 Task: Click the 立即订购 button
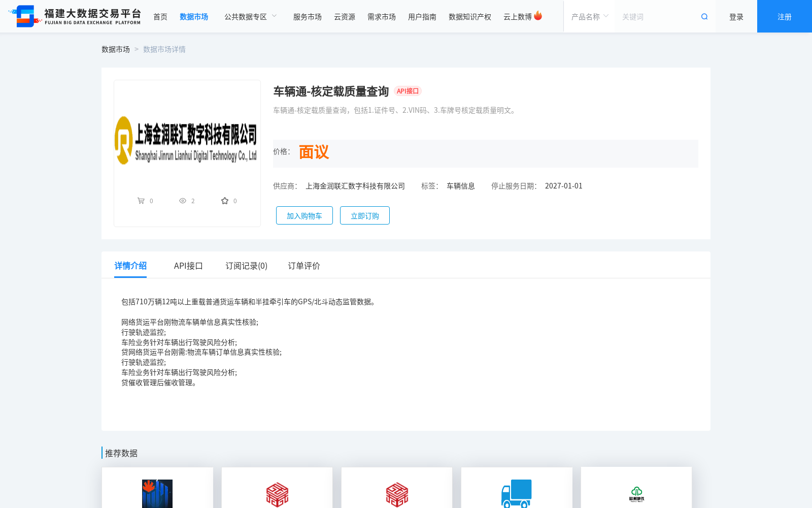tap(364, 215)
